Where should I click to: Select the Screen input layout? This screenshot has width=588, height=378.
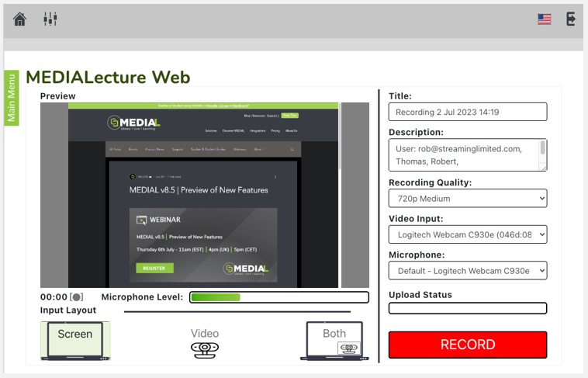click(75, 341)
